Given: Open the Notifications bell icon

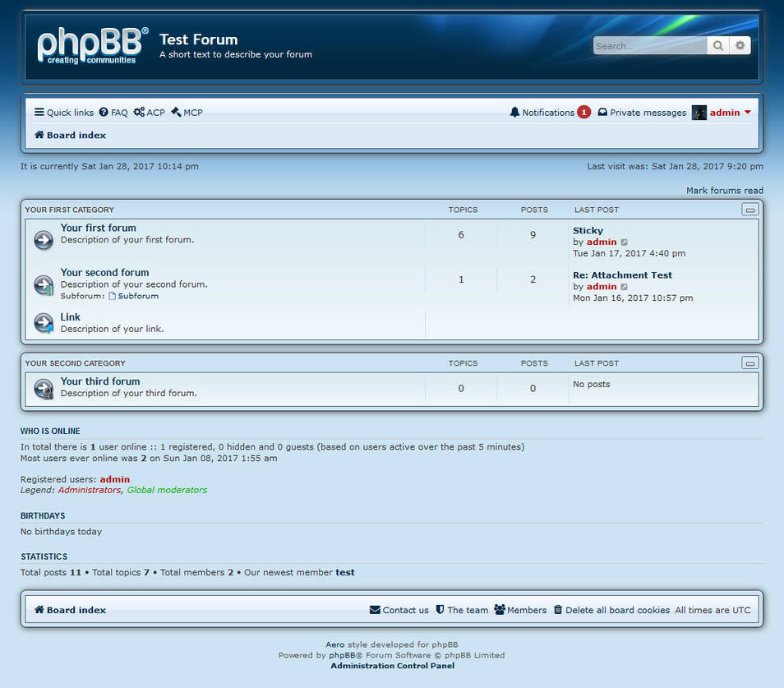Looking at the screenshot, I should tap(514, 112).
